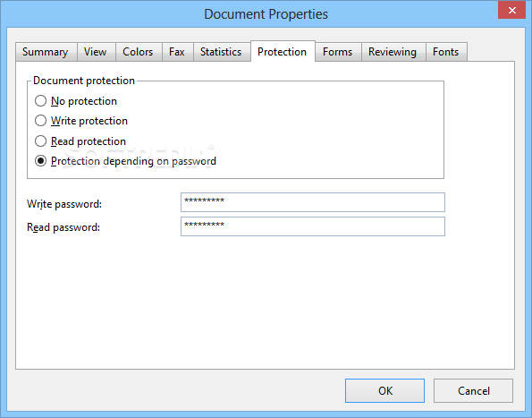Click the Document Properties title text
The height and width of the screenshot is (418, 532).
[266, 14]
